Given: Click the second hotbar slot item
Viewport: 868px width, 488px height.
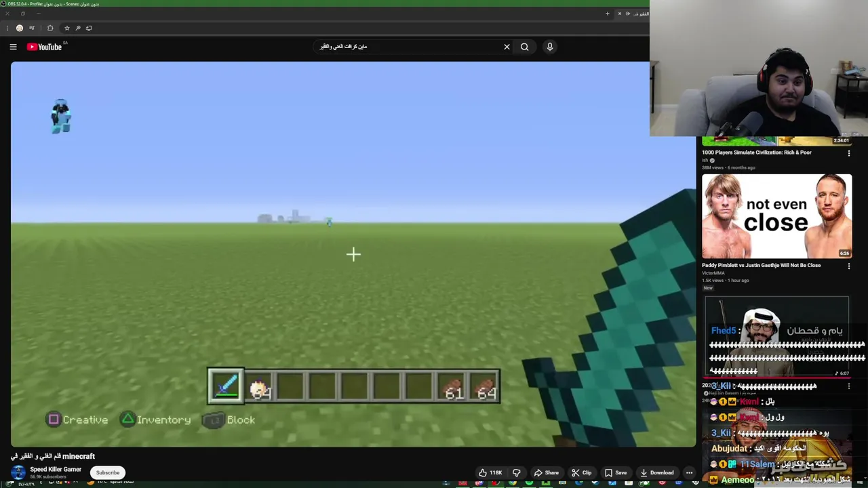Looking at the screenshot, I should tap(259, 388).
